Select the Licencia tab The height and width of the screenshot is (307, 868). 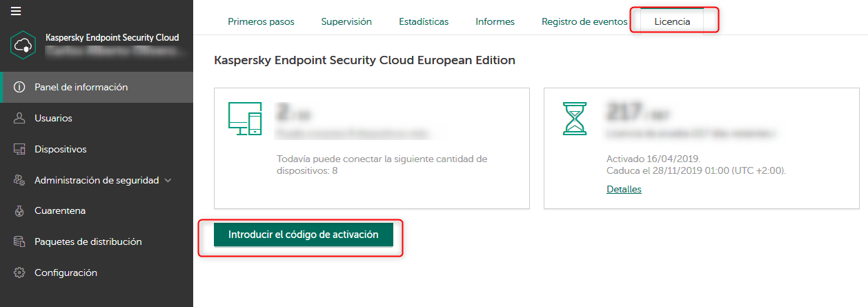coord(672,21)
